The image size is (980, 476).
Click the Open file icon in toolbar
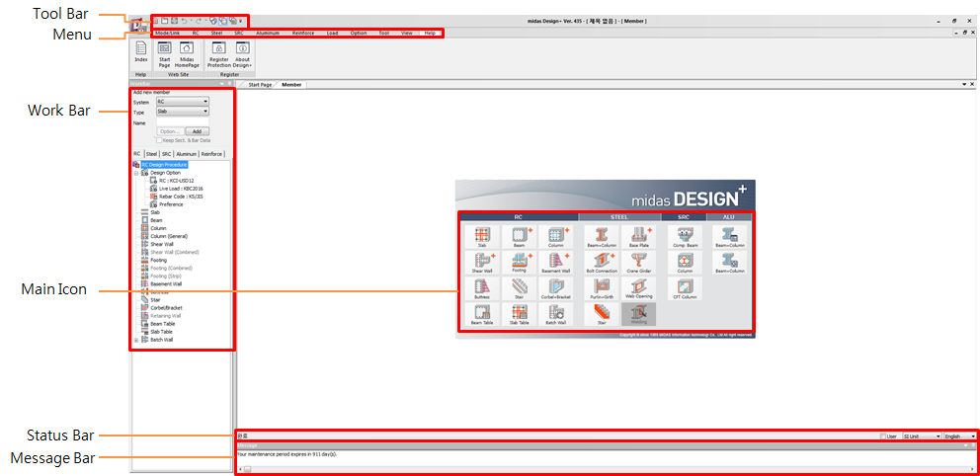tap(165, 21)
